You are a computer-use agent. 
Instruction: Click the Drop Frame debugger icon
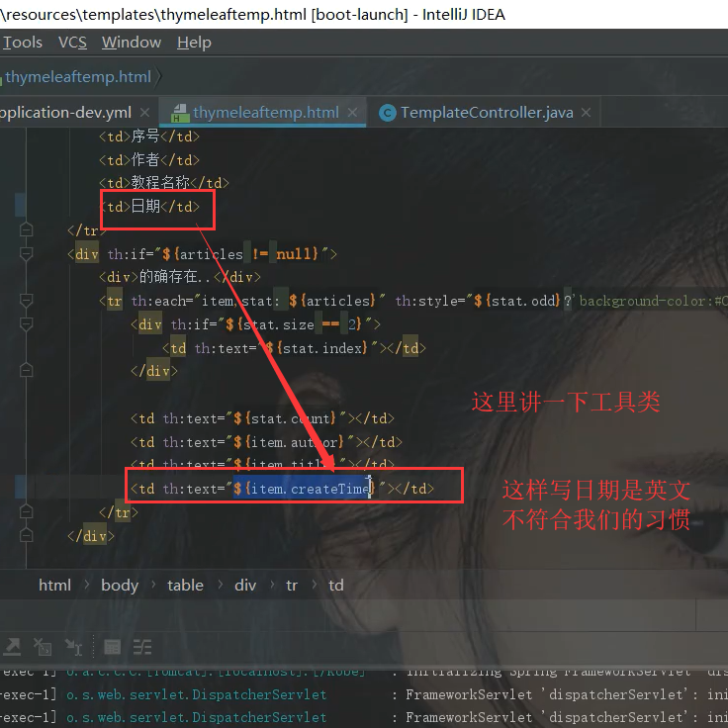click(43, 647)
